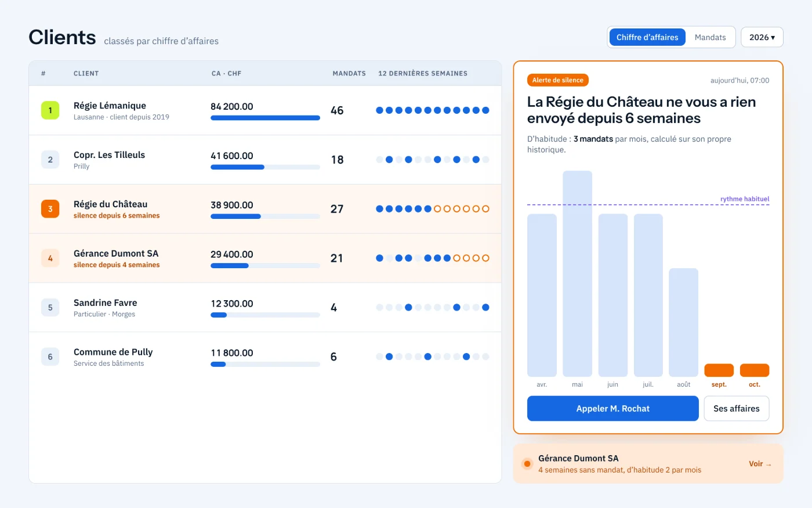
Task: Select Régie du Château in the clients table
Action: pos(110,204)
